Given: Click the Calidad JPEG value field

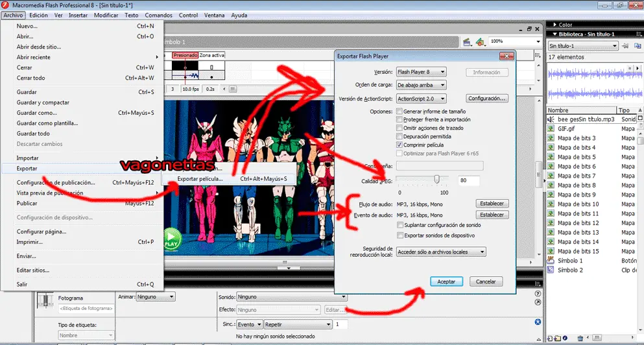Looking at the screenshot, I should click(469, 180).
